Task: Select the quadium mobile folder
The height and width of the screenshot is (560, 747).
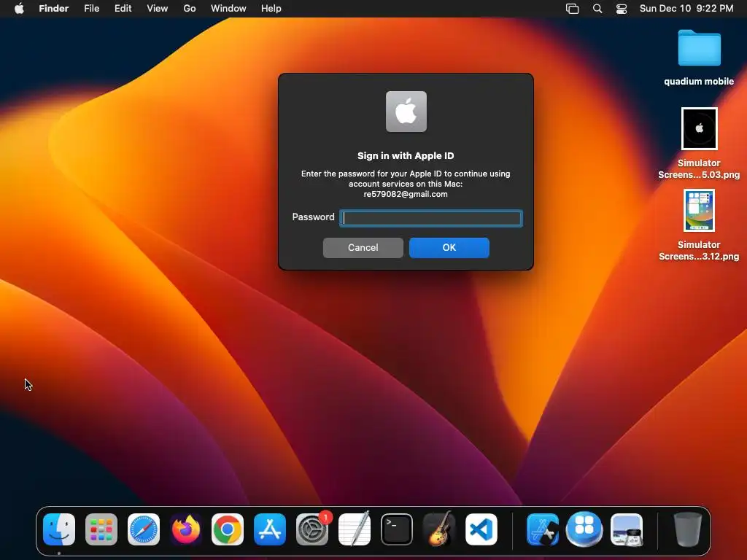Action: pyautogui.click(x=699, y=58)
